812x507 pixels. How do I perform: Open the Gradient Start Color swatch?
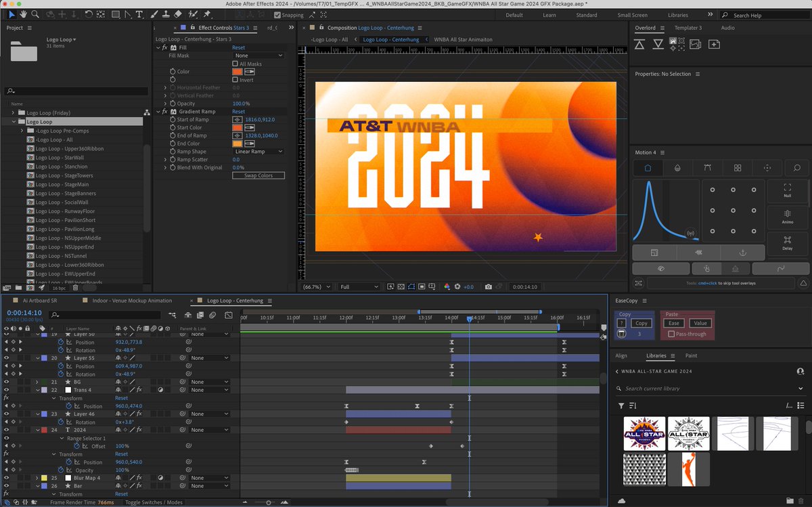click(x=237, y=127)
